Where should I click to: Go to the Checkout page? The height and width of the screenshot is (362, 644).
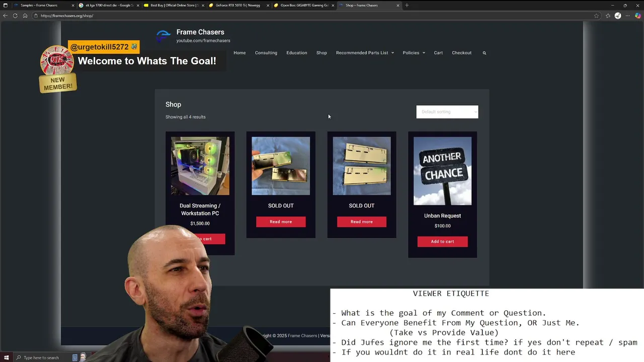(x=461, y=53)
